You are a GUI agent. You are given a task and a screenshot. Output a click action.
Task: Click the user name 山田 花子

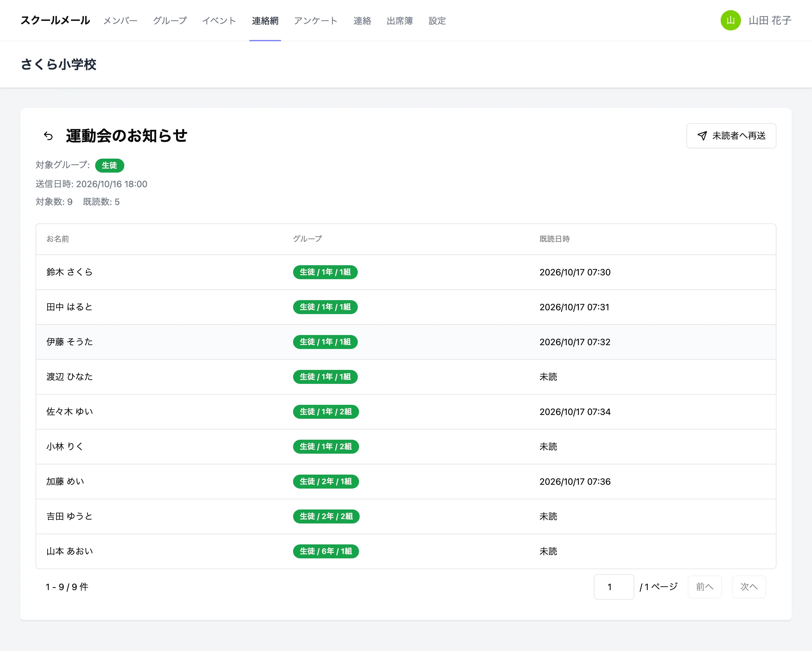point(769,20)
